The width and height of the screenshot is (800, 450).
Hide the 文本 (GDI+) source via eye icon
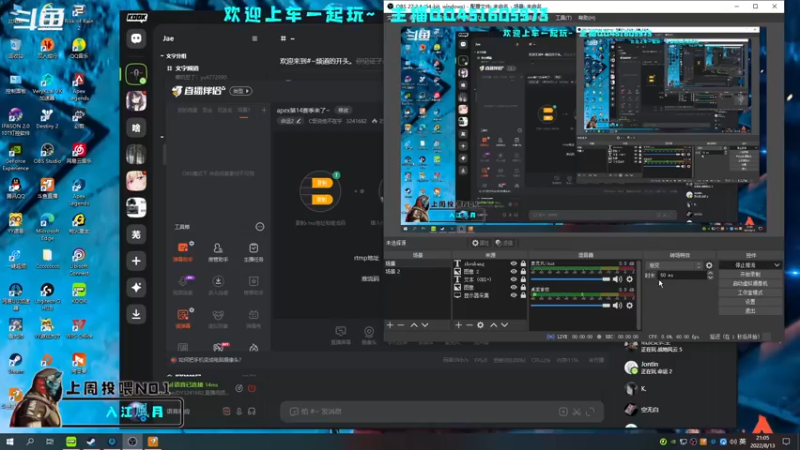pyautogui.click(x=514, y=280)
